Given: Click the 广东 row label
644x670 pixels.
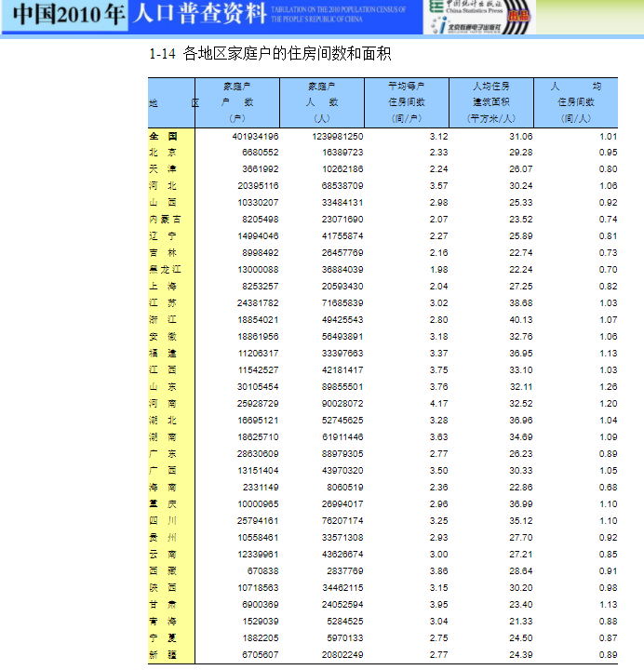Looking at the screenshot, I should (x=163, y=454).
